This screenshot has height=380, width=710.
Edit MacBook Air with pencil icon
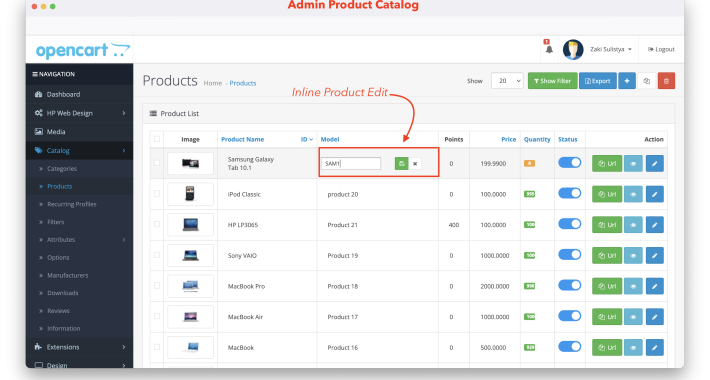click(654, 317)
